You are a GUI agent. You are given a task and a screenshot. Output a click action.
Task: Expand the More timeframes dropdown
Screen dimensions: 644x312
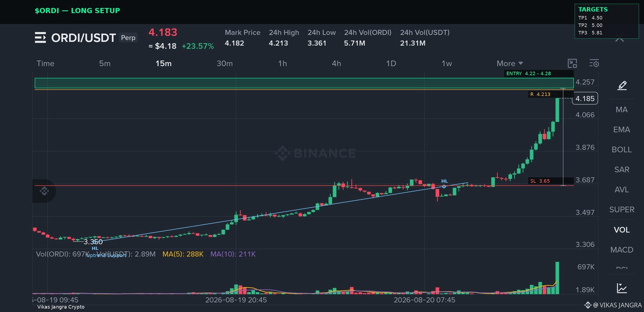pos(510,63)
